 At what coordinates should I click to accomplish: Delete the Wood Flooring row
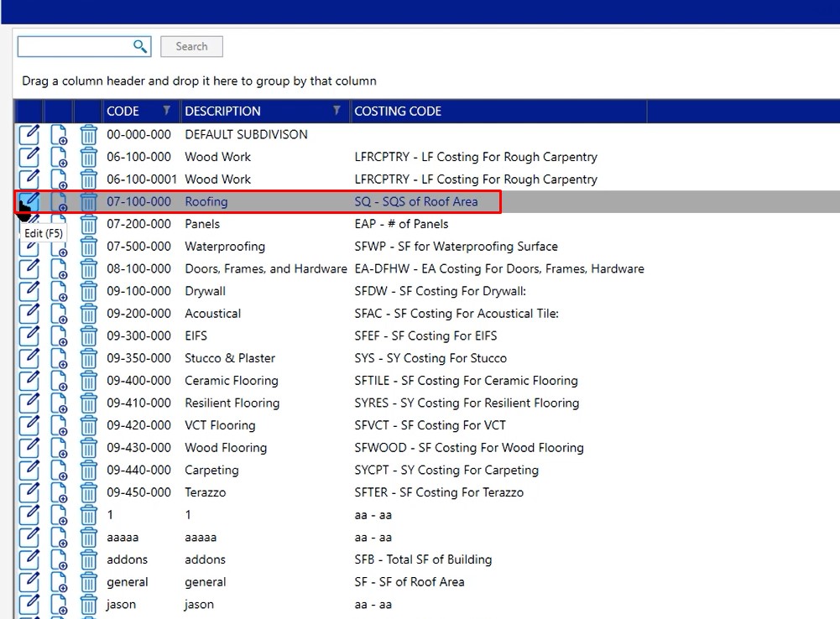(x=87, y=447)
